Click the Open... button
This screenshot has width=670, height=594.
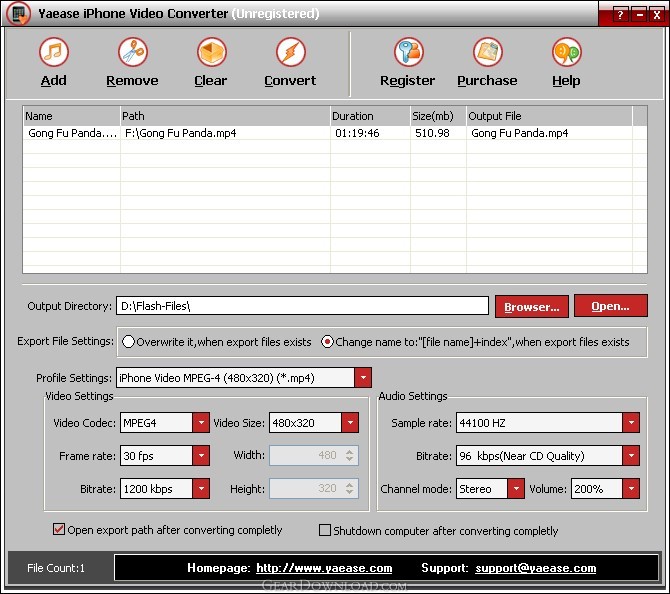[x=611, y=306]
